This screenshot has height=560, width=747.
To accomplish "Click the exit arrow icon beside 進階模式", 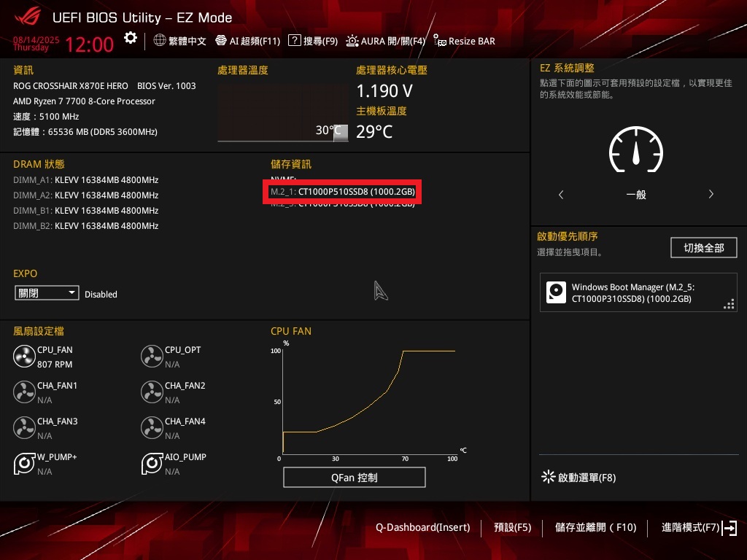I will tap(729, 528).
